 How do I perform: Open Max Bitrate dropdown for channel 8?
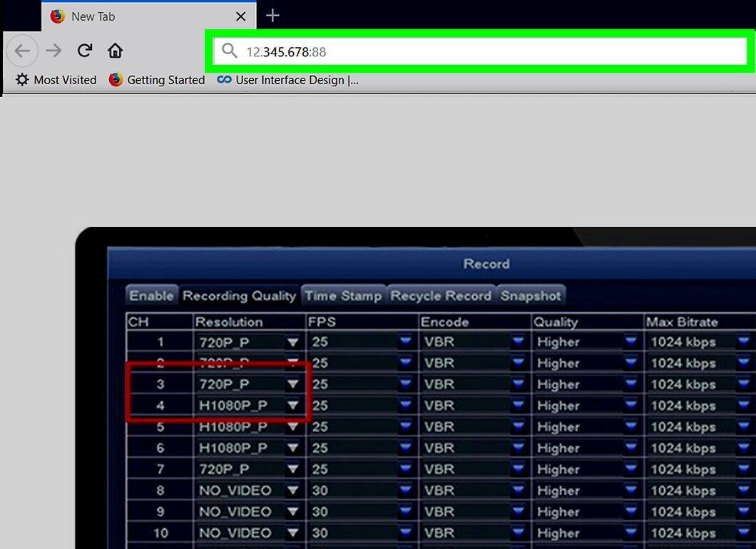tap(743, 491)
